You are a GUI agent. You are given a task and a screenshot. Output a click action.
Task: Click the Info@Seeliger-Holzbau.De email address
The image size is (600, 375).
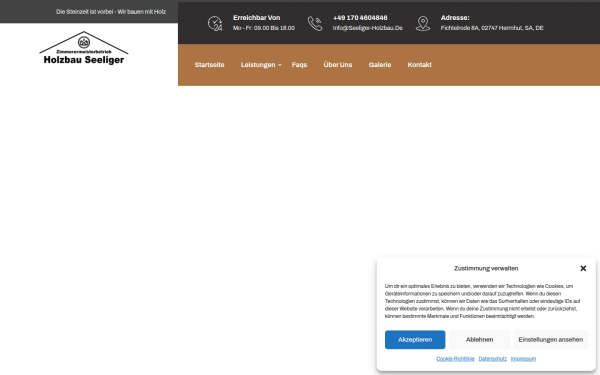click(368, 28)
